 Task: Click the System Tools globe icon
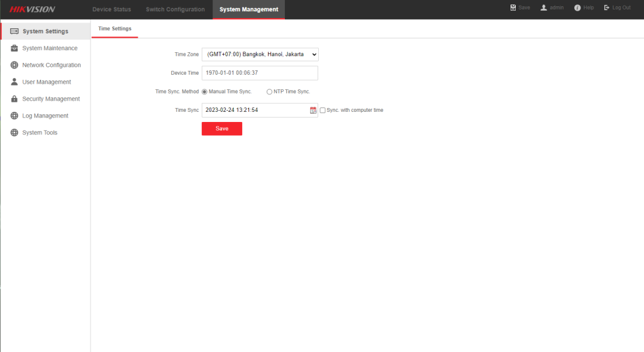[14, 133]
